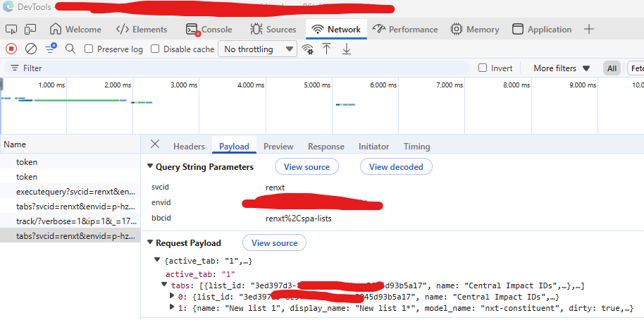
Task: Select the second token request
Action: click(x=70, y=177)
